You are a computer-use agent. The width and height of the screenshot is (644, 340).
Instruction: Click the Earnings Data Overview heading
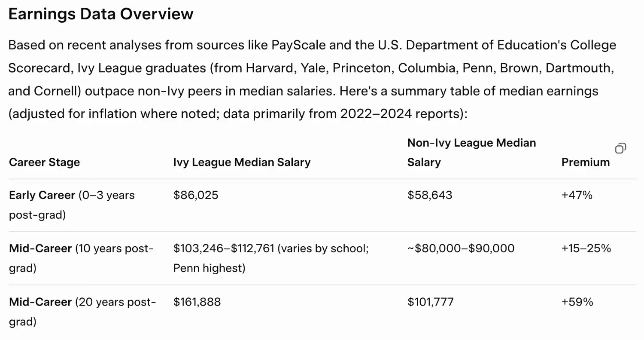[101, 14]
